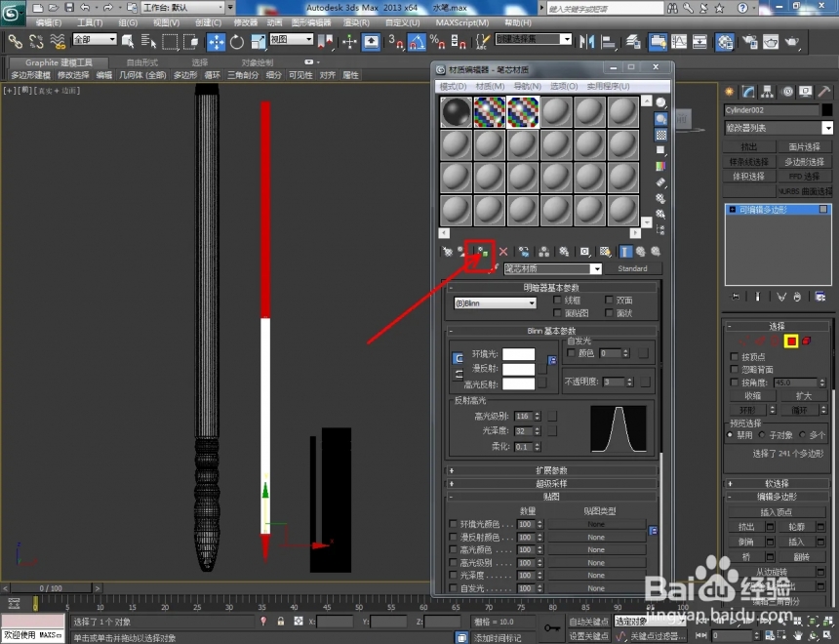Open the 视图 reference coordinate dropdown
Viewport: 839px width, 644px height.
[x=291, y=39]
